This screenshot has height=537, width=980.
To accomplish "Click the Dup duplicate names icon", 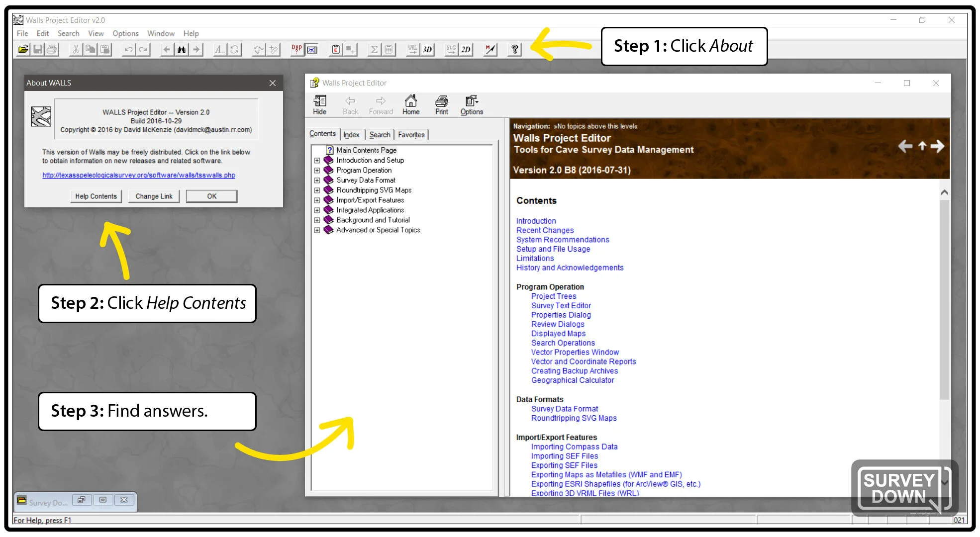I will point(296,49).
